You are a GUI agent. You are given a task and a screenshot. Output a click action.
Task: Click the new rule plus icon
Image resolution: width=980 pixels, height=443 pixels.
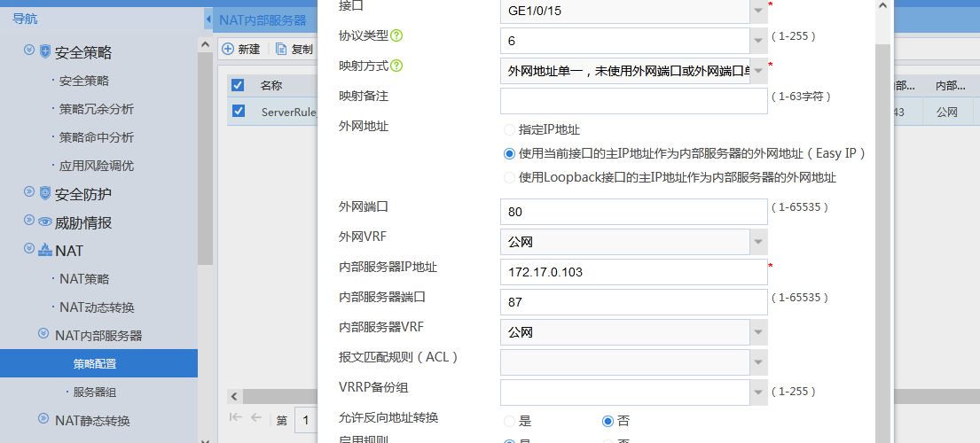coord(228,49)
